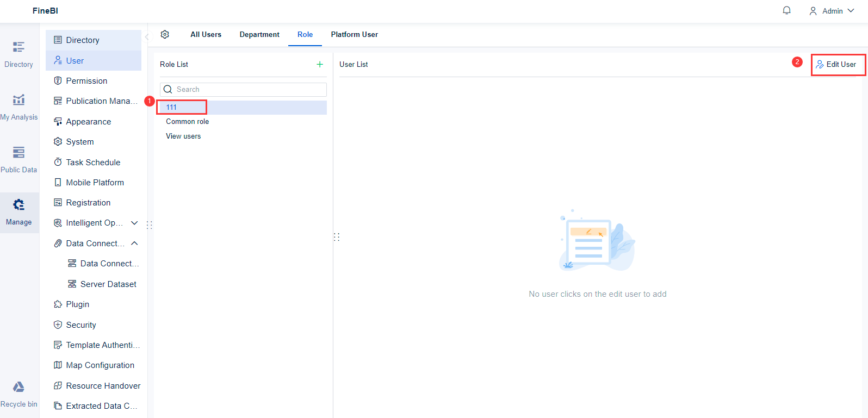
Task: Add a new role with plus icon
Action: pos(320,64)
